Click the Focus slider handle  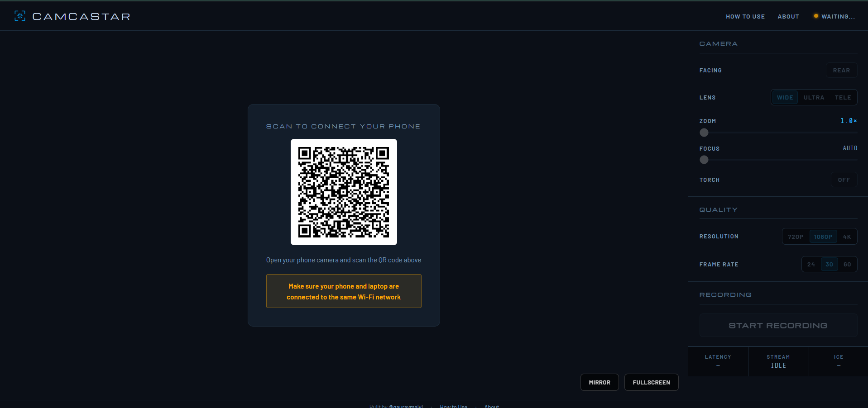click(x=704, y=160)
